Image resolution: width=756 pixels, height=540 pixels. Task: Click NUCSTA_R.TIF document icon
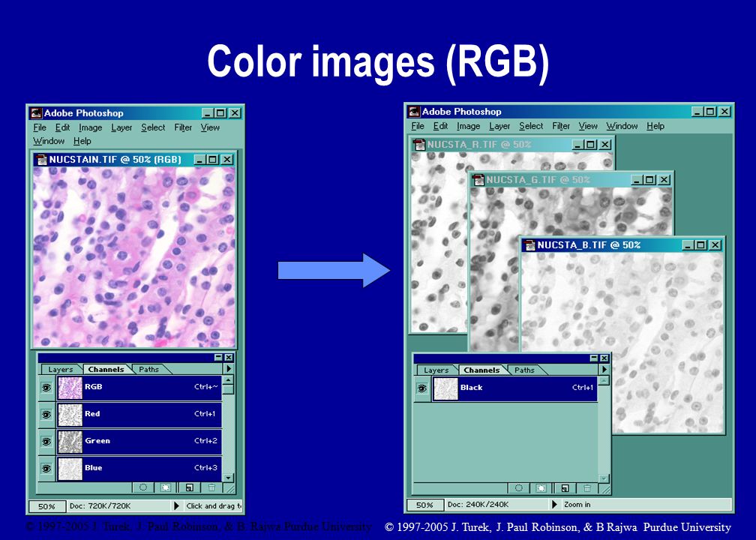click(419, 145)
